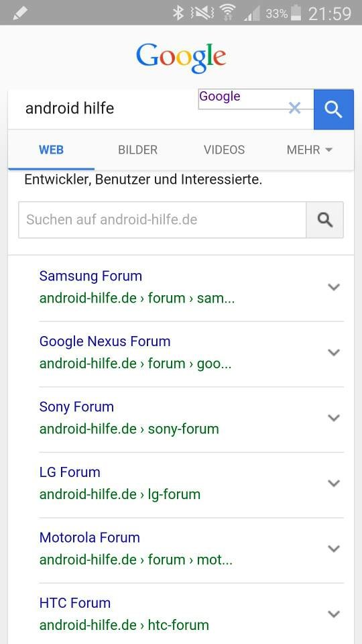Expand the Samsung Forum result
This screenshot has height=644, width=362.
334,287
